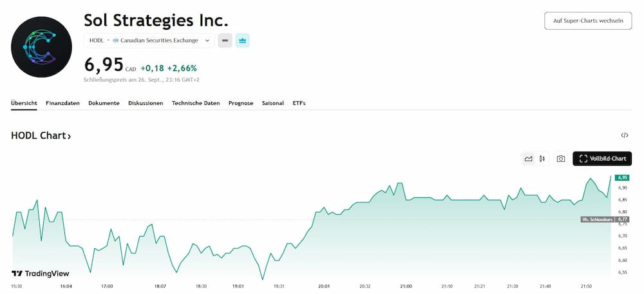The image size is (644, 294).
Task: Click the Auf Super-Charts wechseln button
Action: pyautogui.click(x=588, y=21)
